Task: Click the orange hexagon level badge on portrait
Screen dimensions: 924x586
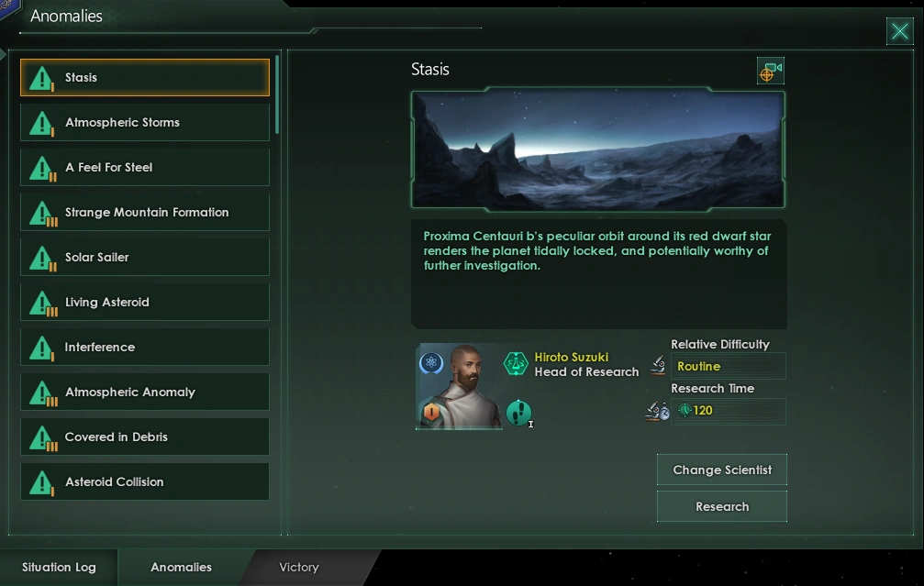Action: (431, 412)
